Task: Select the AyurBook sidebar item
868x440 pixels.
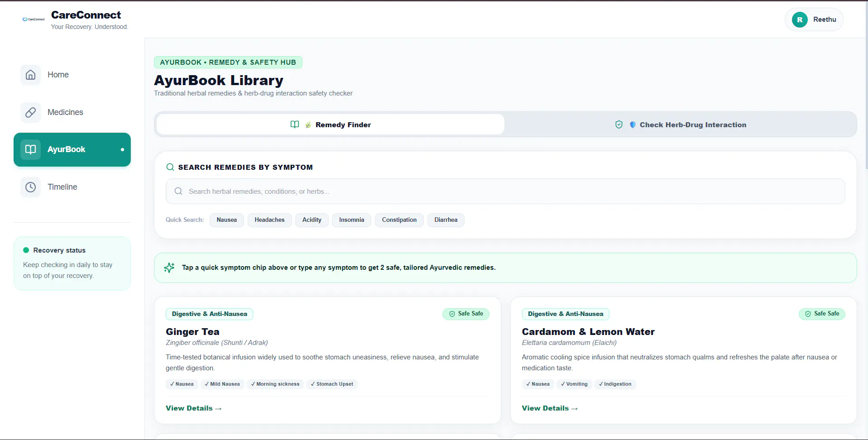Action: pos(72,149)
